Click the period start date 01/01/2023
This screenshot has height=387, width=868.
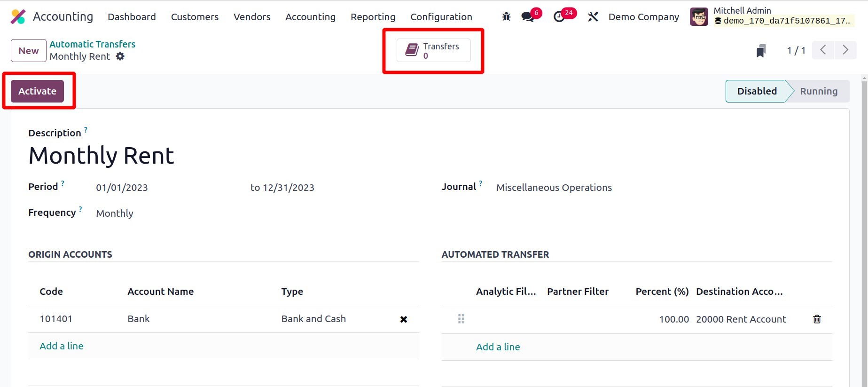(122, 188)
